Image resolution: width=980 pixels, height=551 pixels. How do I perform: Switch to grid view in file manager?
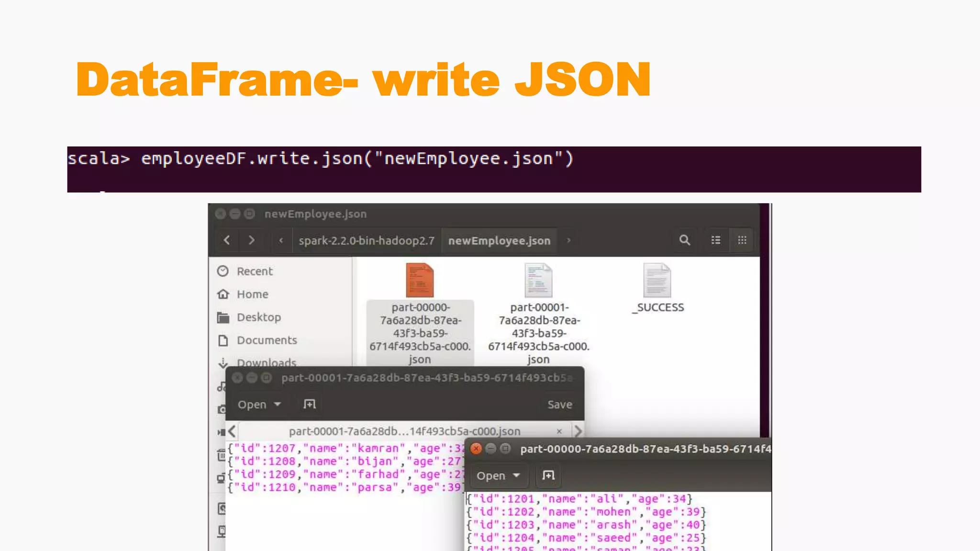tap(742, 240)
